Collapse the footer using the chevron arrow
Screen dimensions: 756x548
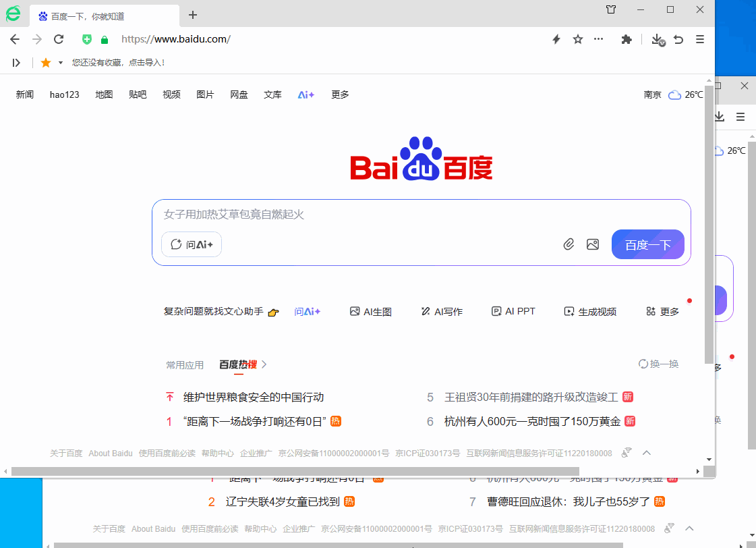647,452
